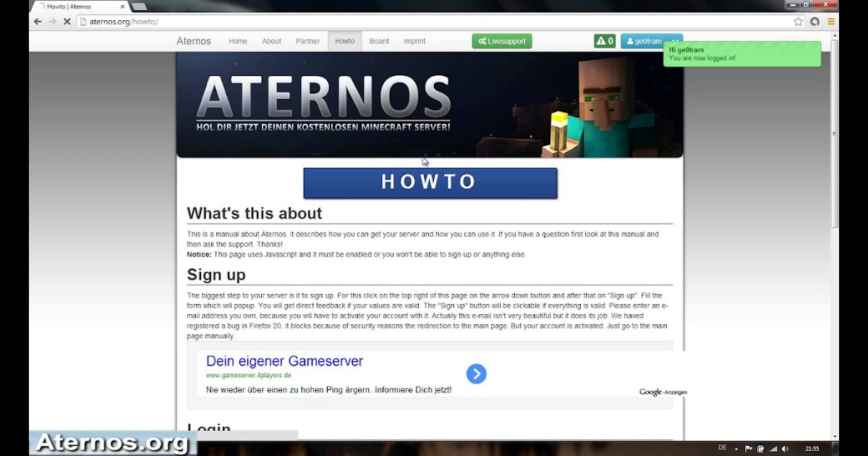Click the 'Dein eigener Gameserver' ad headline

click(x=284, y=361)
